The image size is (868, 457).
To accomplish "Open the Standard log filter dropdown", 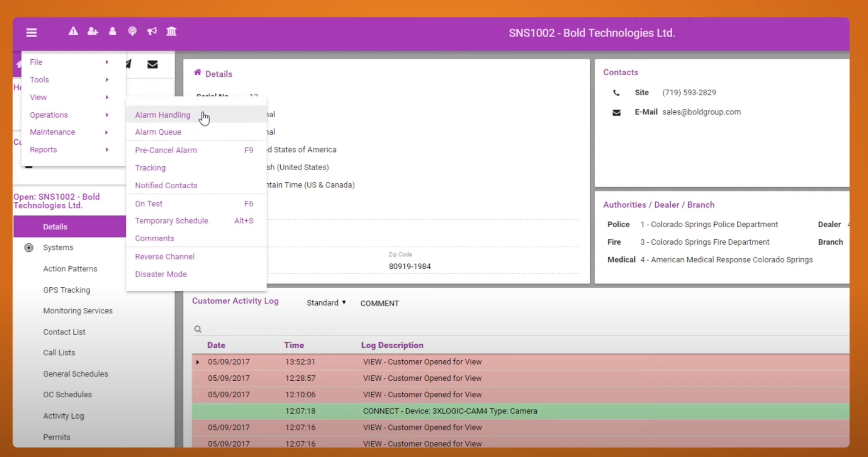I will 326,303.
